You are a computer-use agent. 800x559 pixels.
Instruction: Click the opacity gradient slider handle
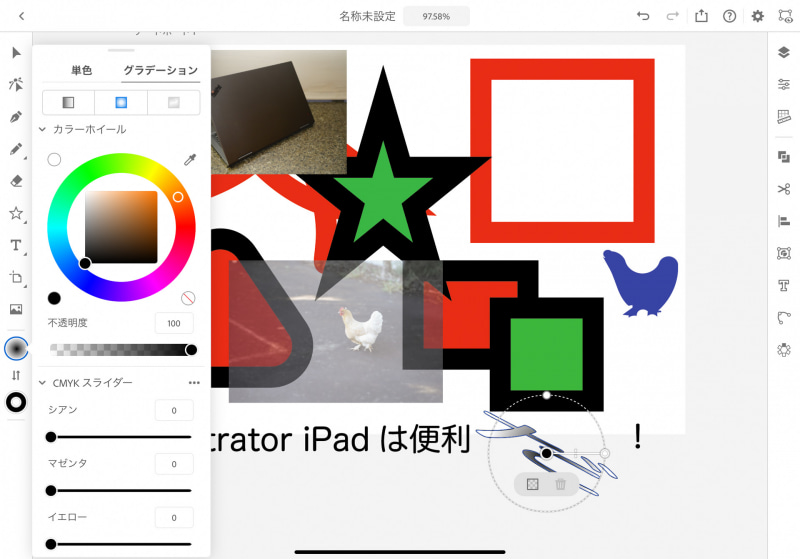click(x=191, y=349)
